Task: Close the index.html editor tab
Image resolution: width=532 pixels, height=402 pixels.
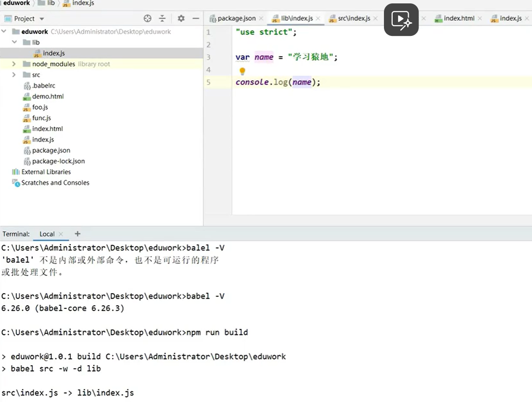Action: click(x=480, y=18)
